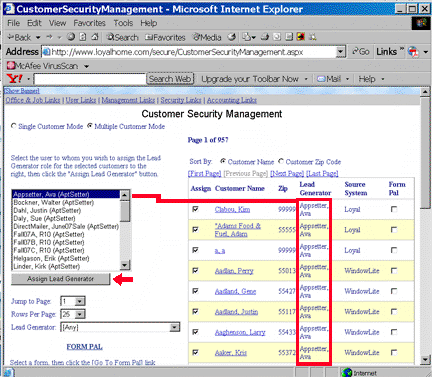Click the Assign Lead Generator button
Image resolution: width=432 pixels, height=377 pixels.
coord(60,279)
